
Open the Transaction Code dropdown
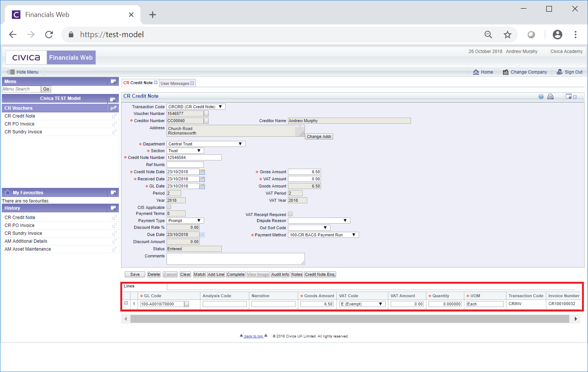(x=196, y=107)
